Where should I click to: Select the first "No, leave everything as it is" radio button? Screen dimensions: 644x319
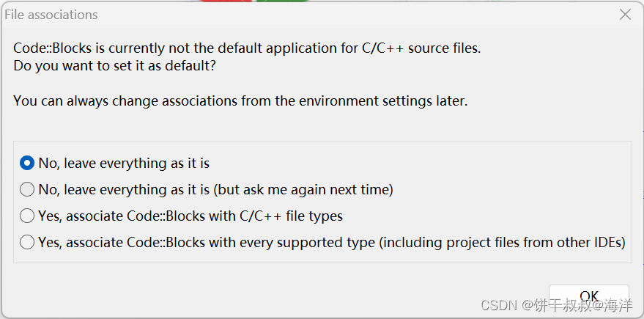[x=27, y=163]
